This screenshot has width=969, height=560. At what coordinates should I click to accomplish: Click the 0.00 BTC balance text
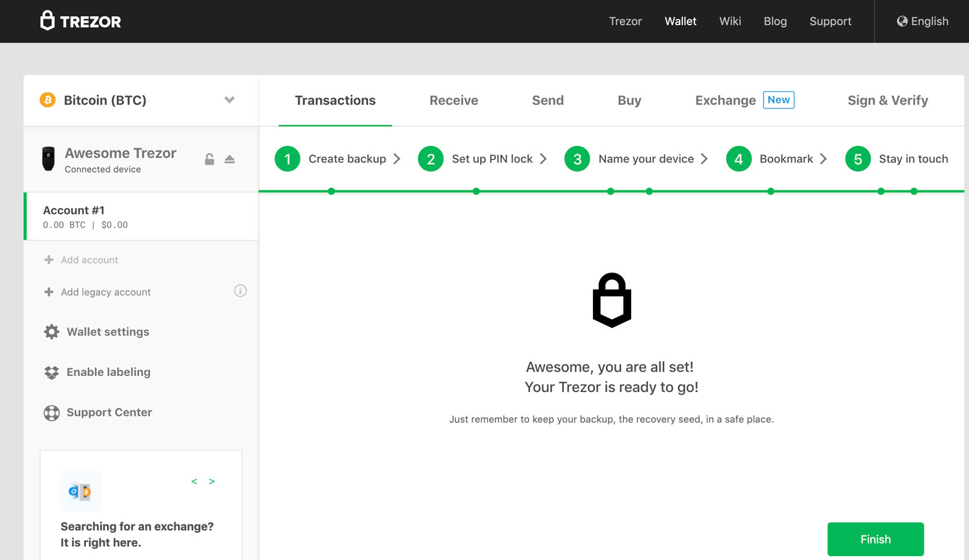pos(64,225)
